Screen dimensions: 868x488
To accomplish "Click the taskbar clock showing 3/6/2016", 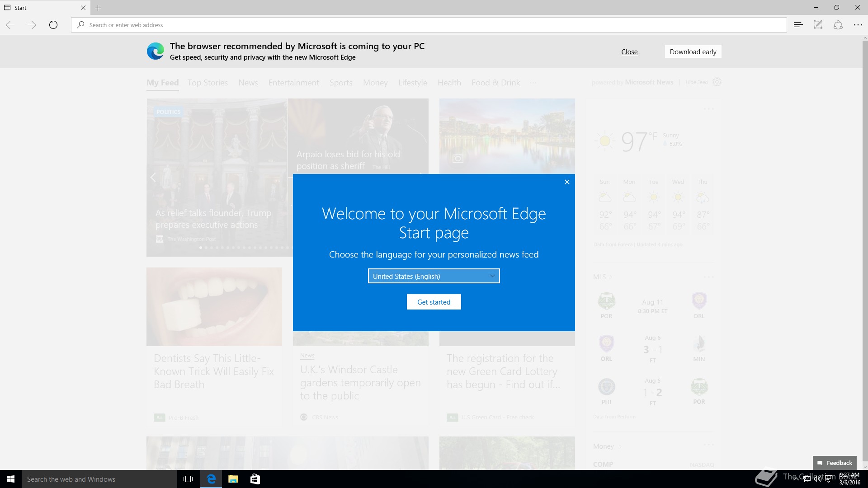I will (x=849, y=479).
